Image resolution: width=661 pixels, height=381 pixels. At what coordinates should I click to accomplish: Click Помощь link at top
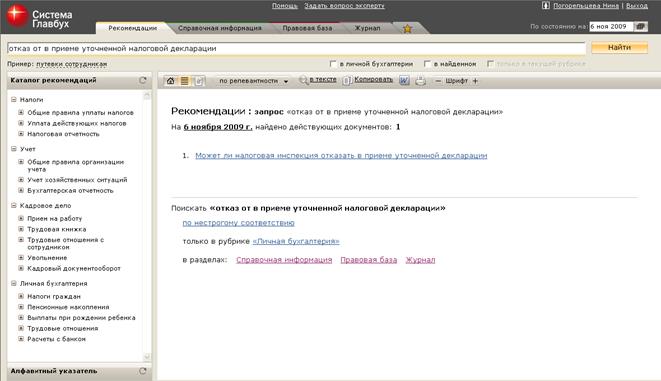click(285, 6)
